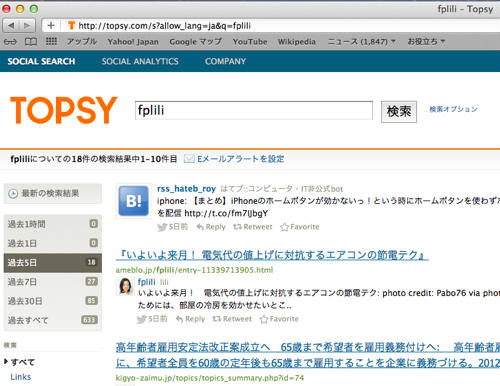Open the お役立ち bookmarks dropdown

(x=426, y=42)
